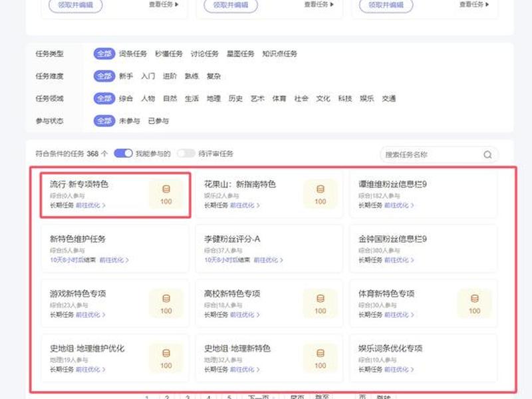Filter task type by 星图任务
Screen dimensions: 532x399
(240, 54)
